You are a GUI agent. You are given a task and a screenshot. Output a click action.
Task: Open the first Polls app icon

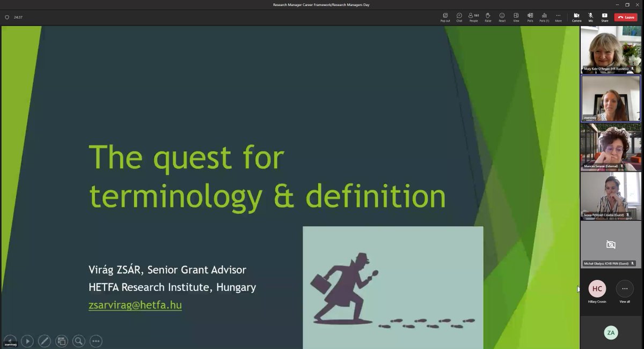tap(530, 17)
